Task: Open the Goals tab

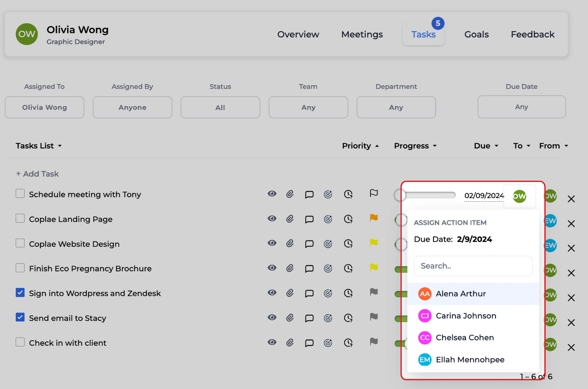Action: pyautogui.click(x=476, y=34)
